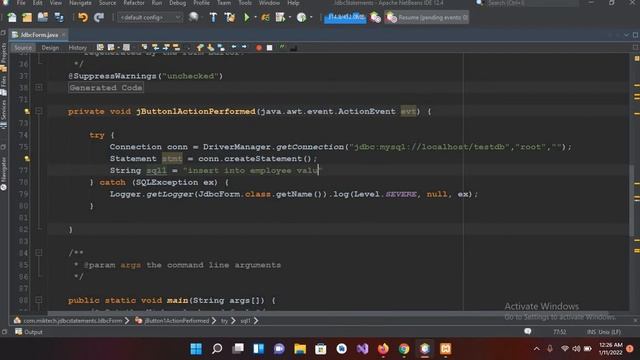Open the Tools menu

pyautogui.click(x=245, y=3)
